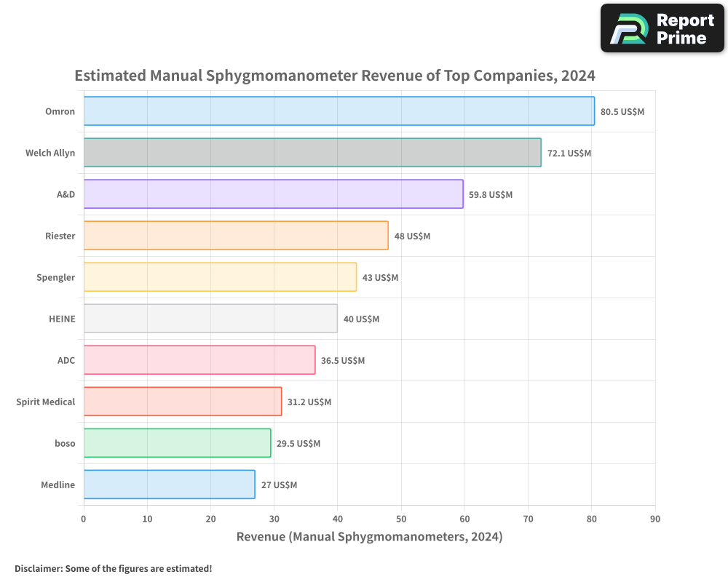728x582 pixels.
Task: Select the chart title text
Action: [x=335, y=75]
